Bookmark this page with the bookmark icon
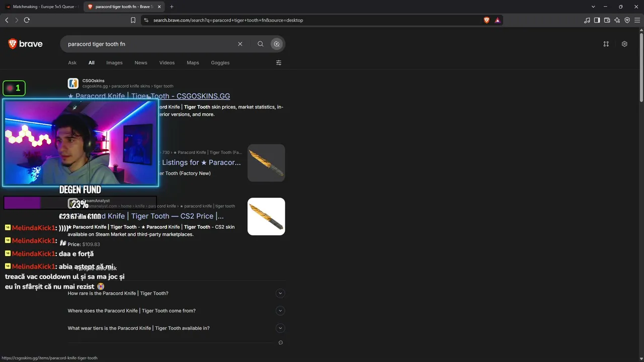Image resolution: width=644 pixels, height=362 pixels. click(x=133, y=20)
